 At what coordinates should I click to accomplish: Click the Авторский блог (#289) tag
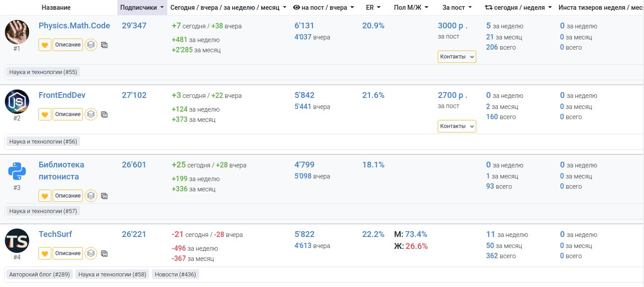[39, 275]
